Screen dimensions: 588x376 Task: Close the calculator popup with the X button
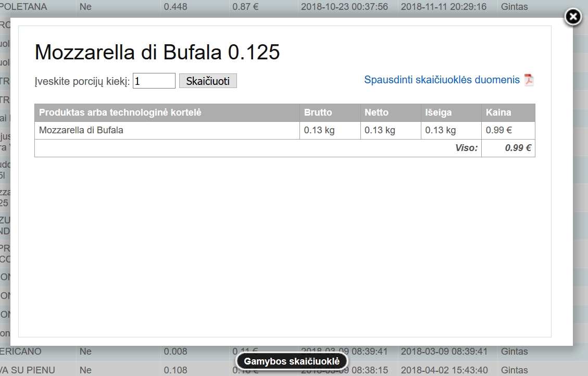pos(573,17)
